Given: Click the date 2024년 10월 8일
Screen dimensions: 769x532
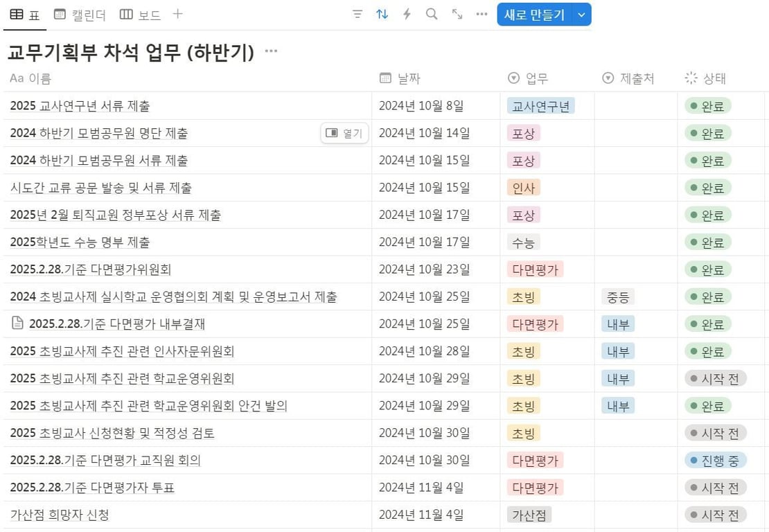Looking at the screenshot, I should pos(421,106).
